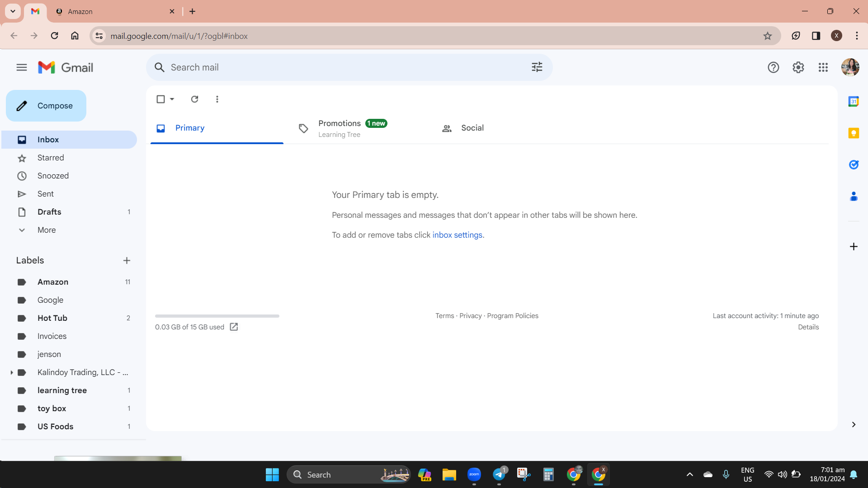Viewport: 868px width, 488px height.
Task: Open the Sent folder
Action: [69, 194]
